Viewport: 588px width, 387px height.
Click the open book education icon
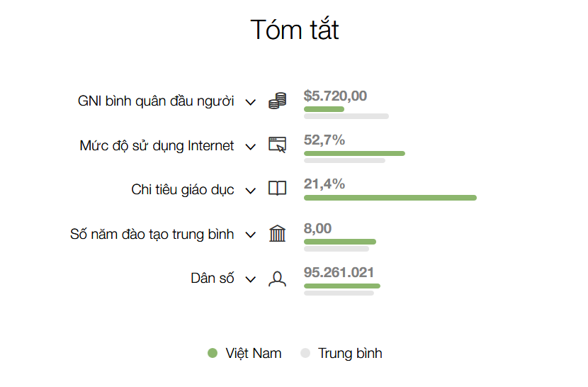point(277,189)
